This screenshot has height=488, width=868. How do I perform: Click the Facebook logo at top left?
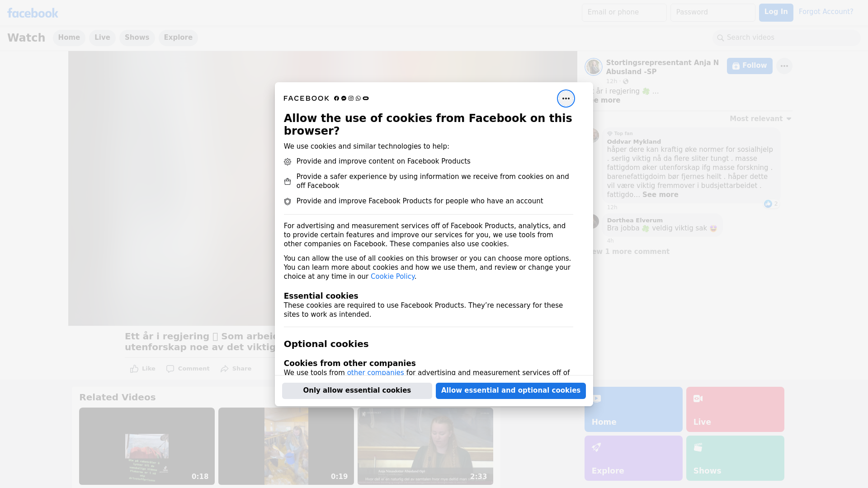[33, 13]
